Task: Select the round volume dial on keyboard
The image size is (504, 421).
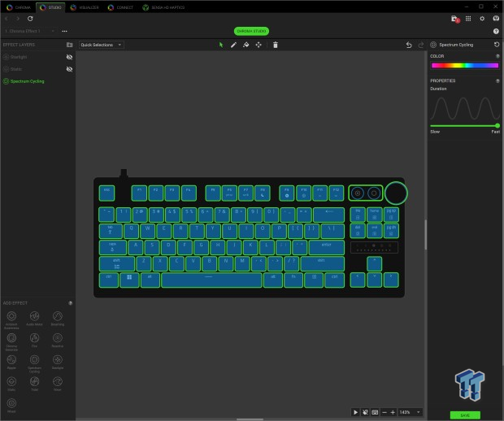Action: pos(396,193)
